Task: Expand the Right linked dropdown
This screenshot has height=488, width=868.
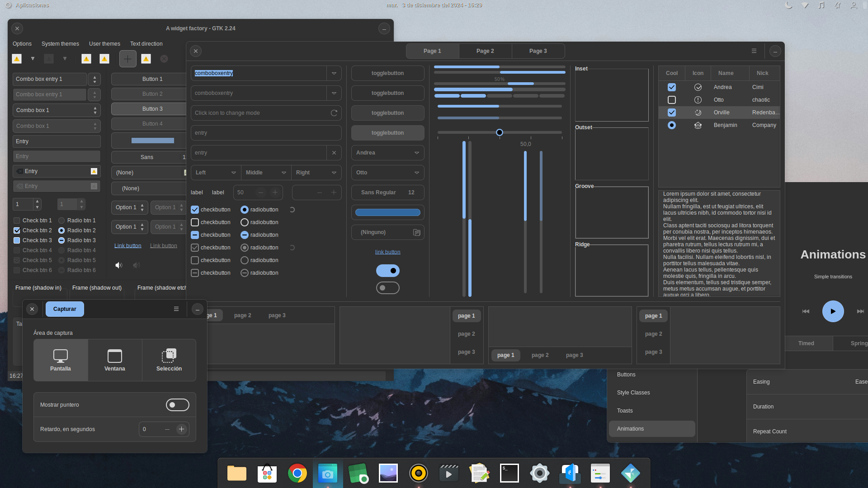Action: point(316,173)
